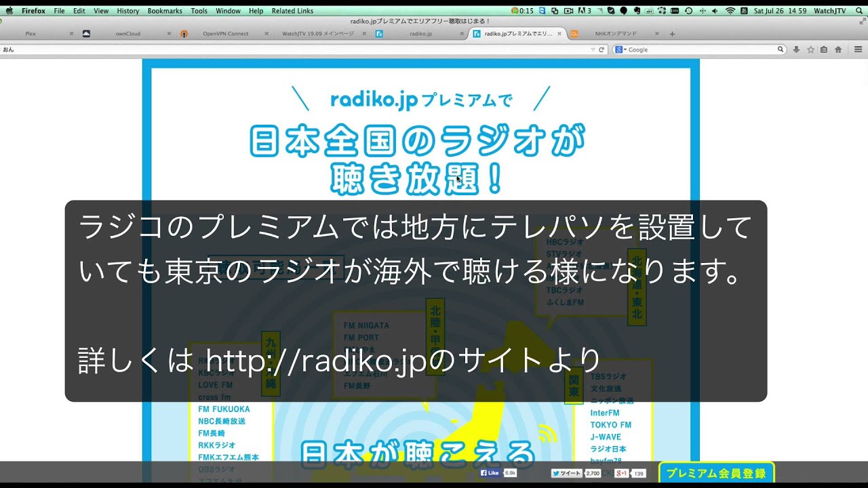Bookmark this page with the star

[810, 49]
